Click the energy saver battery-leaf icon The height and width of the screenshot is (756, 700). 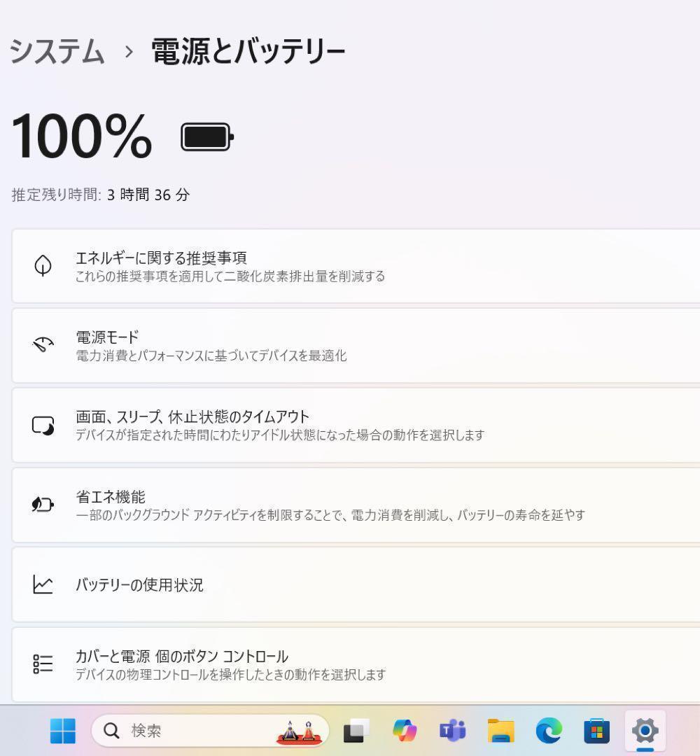coord(43,504)
